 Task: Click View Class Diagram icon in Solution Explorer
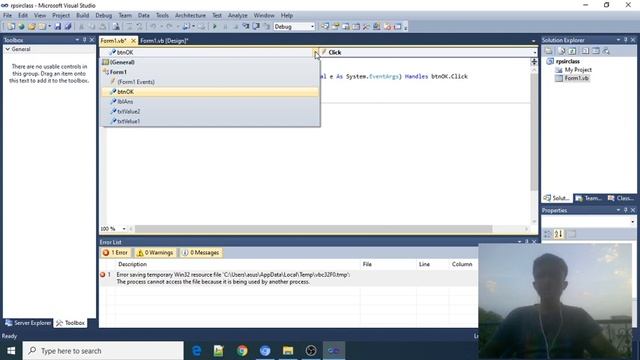[606, 51]
